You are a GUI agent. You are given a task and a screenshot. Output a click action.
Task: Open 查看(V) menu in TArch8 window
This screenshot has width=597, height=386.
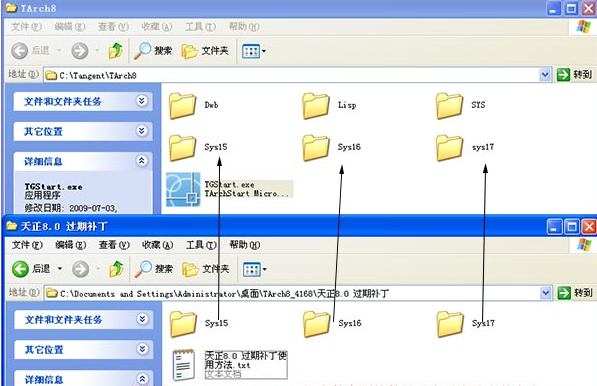[x=113, y=27]
